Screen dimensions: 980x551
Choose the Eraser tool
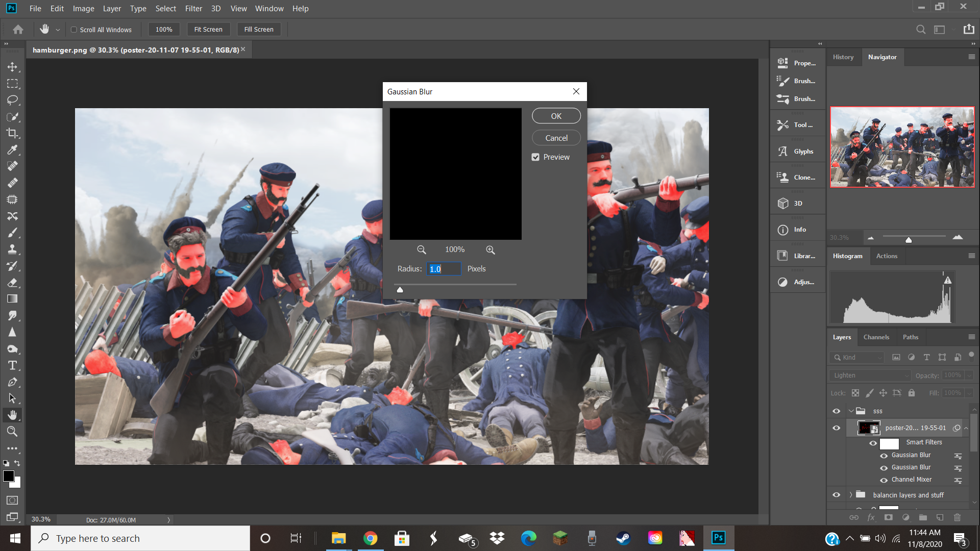(12, 282)
